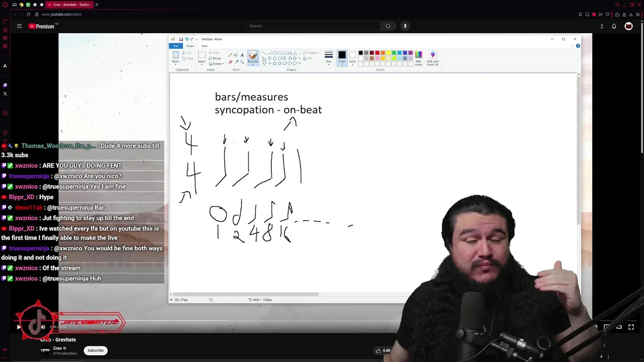Click the Save icon in Paint title bar
The image size is (644, 362).
tap(181, 39)
